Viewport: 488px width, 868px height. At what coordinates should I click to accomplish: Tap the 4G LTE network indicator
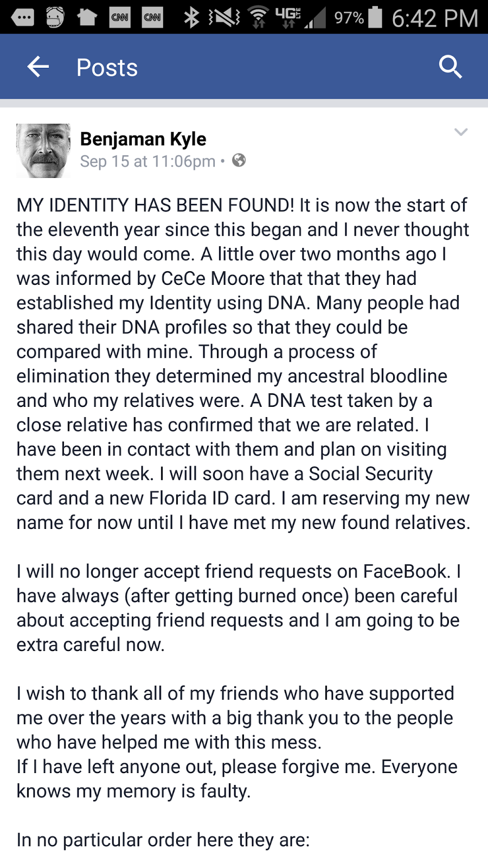pos(288,16)
